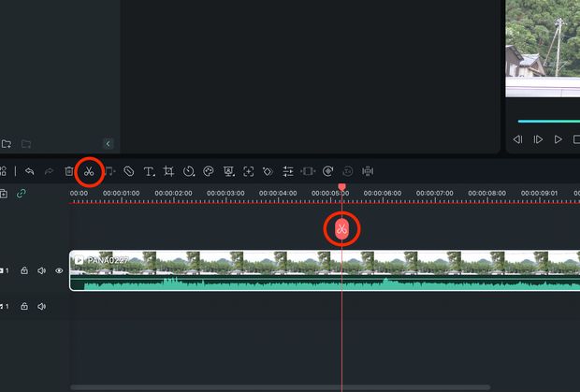Image resolution: width=580 pixels, height=392 pixels.
Task: Click the 00:00:04:00 mark on the ruler
Action: [278, 193]
